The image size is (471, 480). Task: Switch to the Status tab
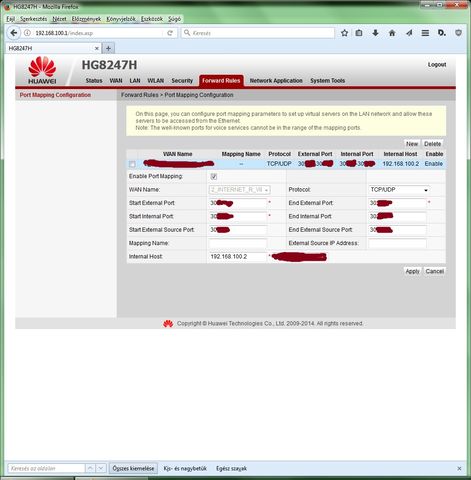(94, 81)
